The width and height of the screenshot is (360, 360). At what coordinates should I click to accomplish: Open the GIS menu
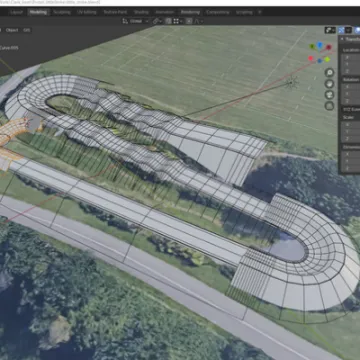[27, 30]
